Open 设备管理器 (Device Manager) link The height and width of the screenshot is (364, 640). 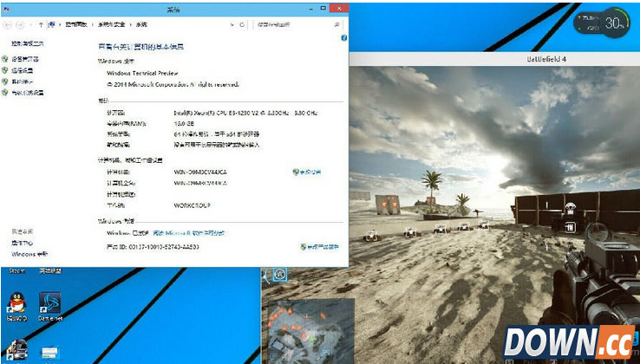[x=25, y=59]
